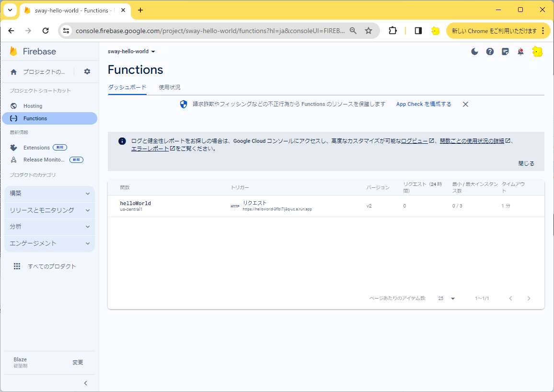Toggle the Chrome side panel
The width and height of the screenshot is (554, 392).
coord(418,31)
